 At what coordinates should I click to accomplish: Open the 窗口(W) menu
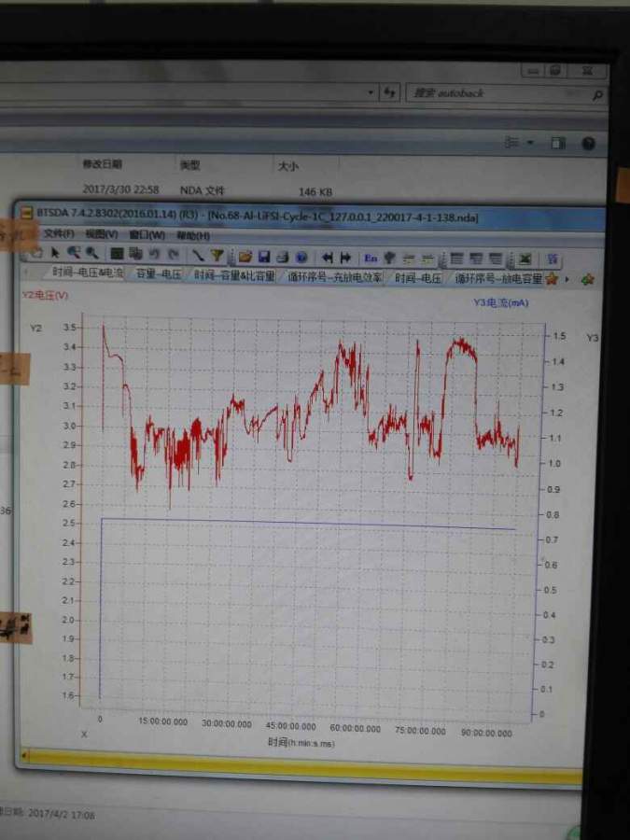(x=147, y=235)
